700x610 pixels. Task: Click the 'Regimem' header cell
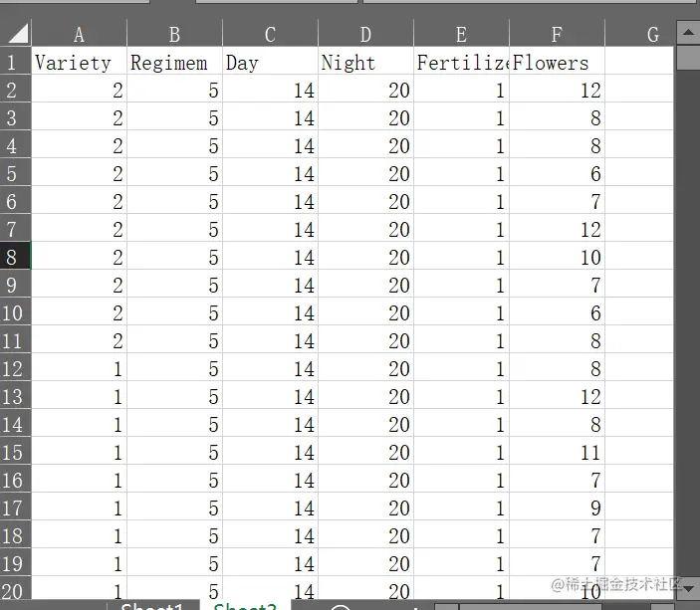coord(174,61)
